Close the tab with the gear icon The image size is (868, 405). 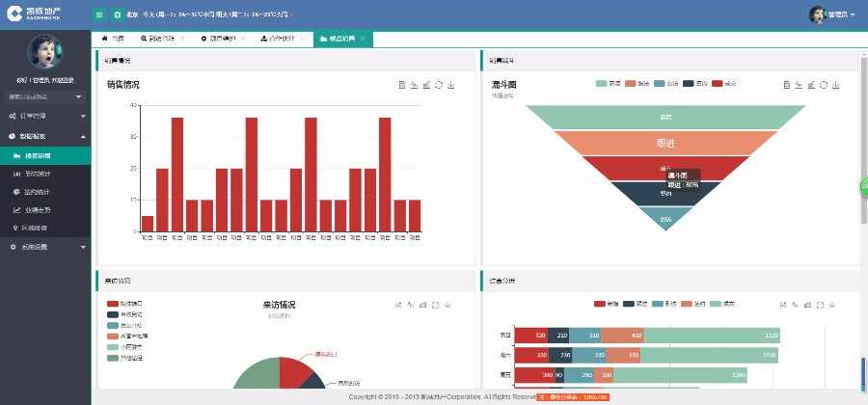click(244, 39)
